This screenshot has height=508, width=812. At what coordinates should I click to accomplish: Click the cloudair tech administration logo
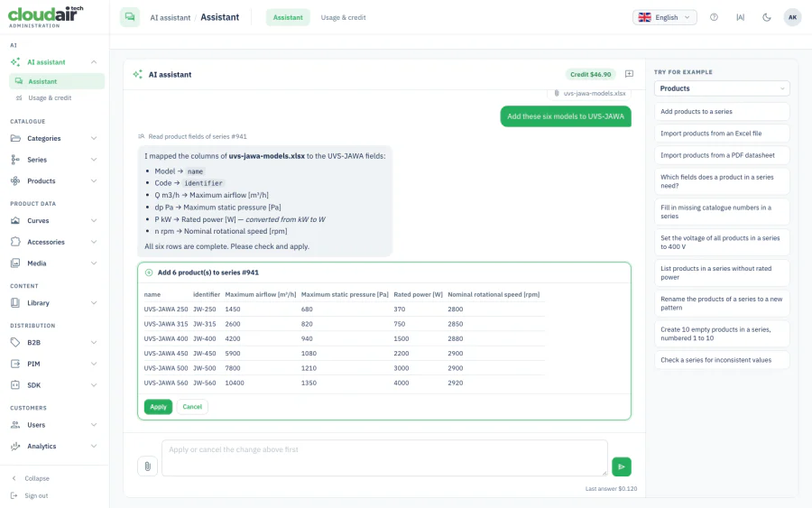46,16
